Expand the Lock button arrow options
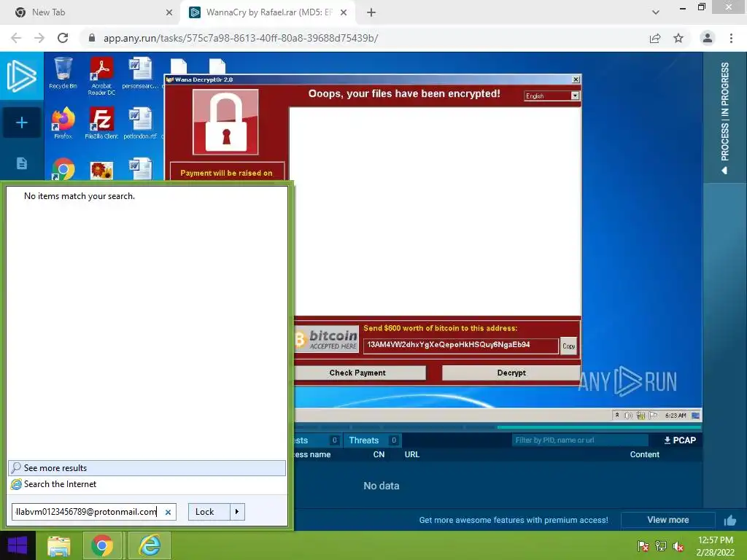This screenshot has height=560, width=747. (x=237, y=512)
